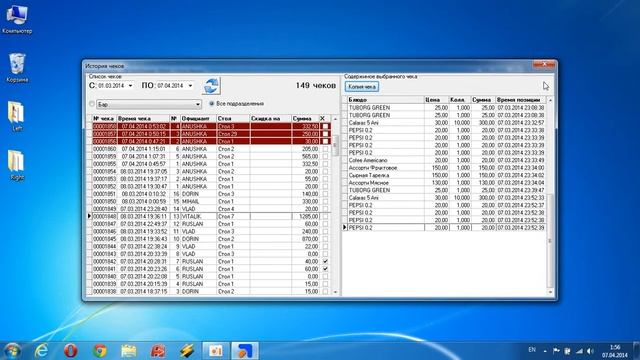
Task: Check the box for receipt 00001857
Action: pyautogui.click(x=325, y=134)
